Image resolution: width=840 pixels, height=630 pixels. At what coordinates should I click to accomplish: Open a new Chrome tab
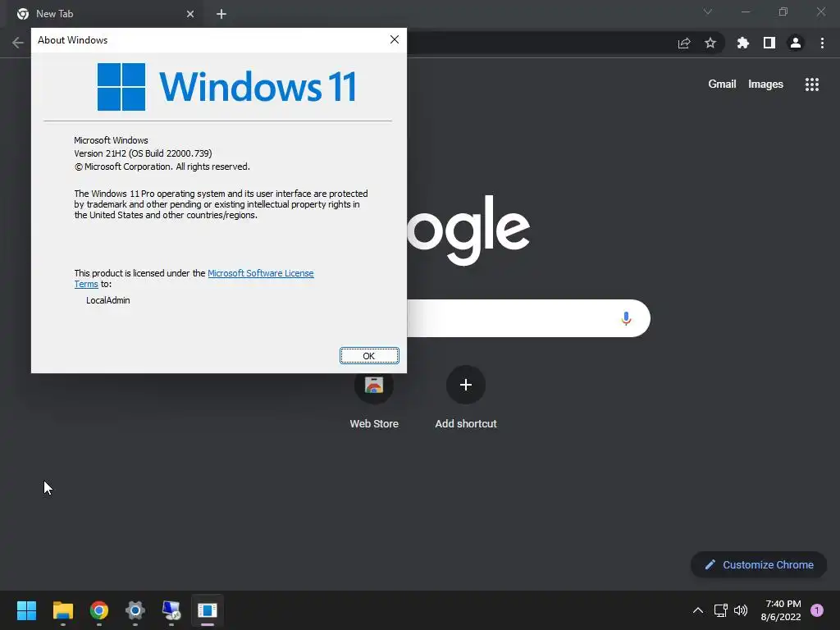[221, 14]
